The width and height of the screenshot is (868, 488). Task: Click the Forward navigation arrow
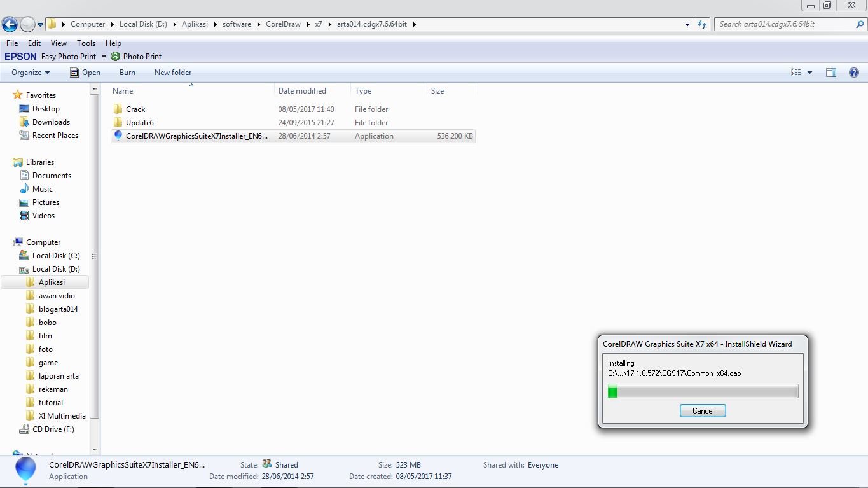27,25
